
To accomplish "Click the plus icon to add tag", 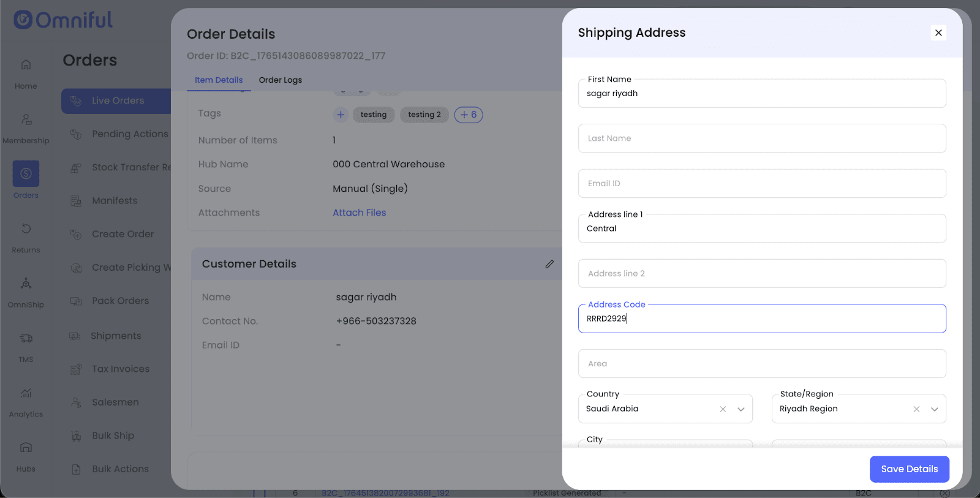I will click(x=341, y=115).
